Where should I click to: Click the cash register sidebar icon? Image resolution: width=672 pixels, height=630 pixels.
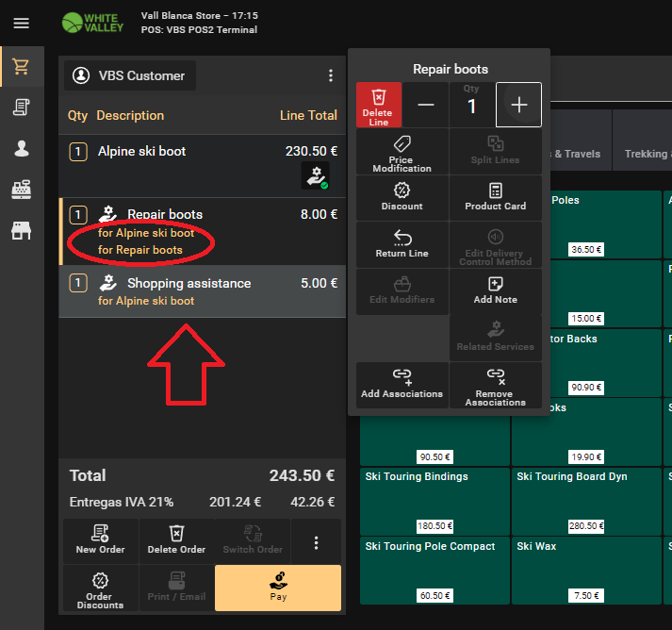[x=21, y=190]
